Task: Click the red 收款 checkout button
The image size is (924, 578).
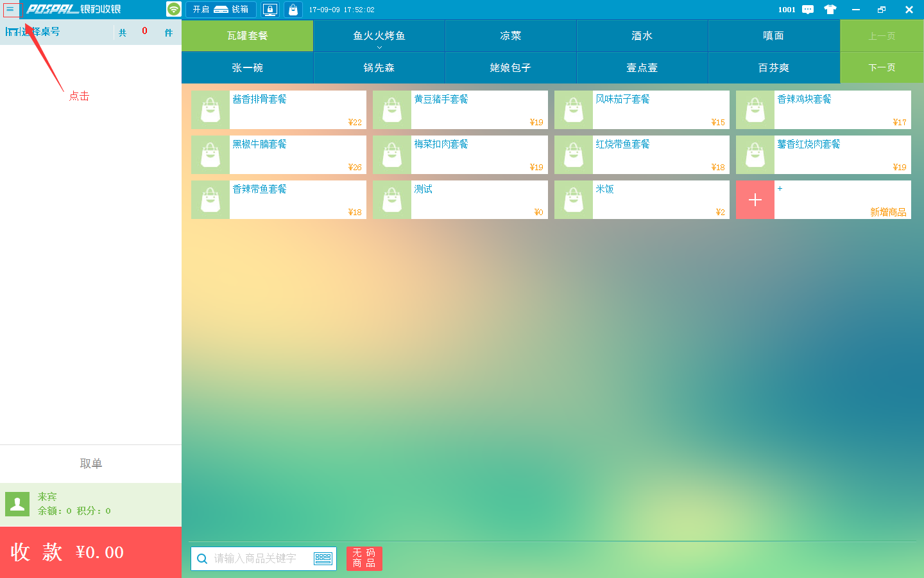Action: (x=90, y=552)
